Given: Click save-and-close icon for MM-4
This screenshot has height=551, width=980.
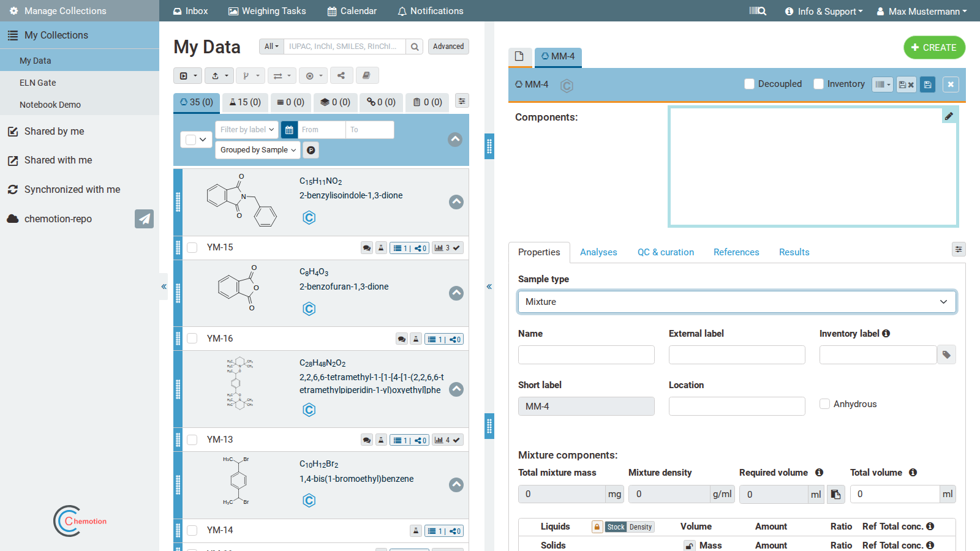Looking at the screenshot, I should tap(907, 84).
